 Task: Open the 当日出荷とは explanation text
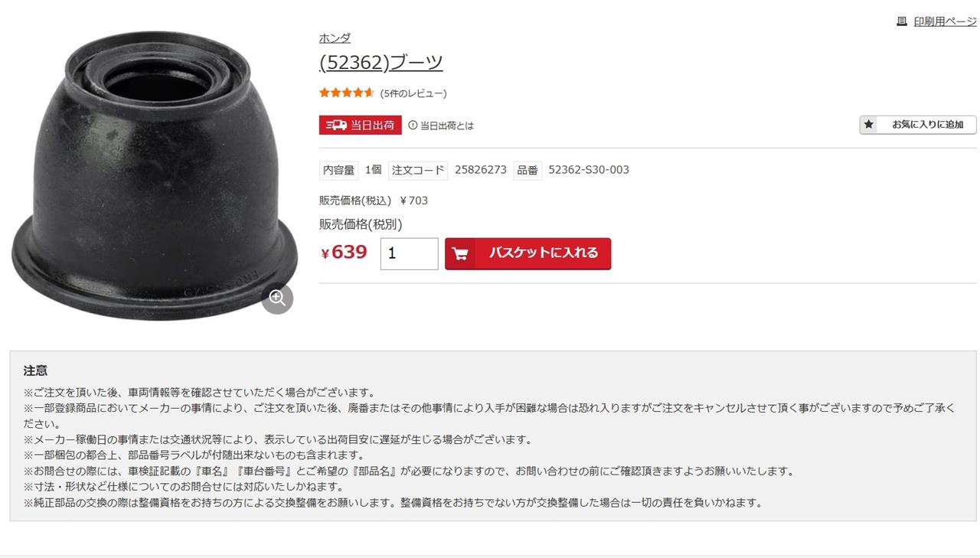[447, 126]
